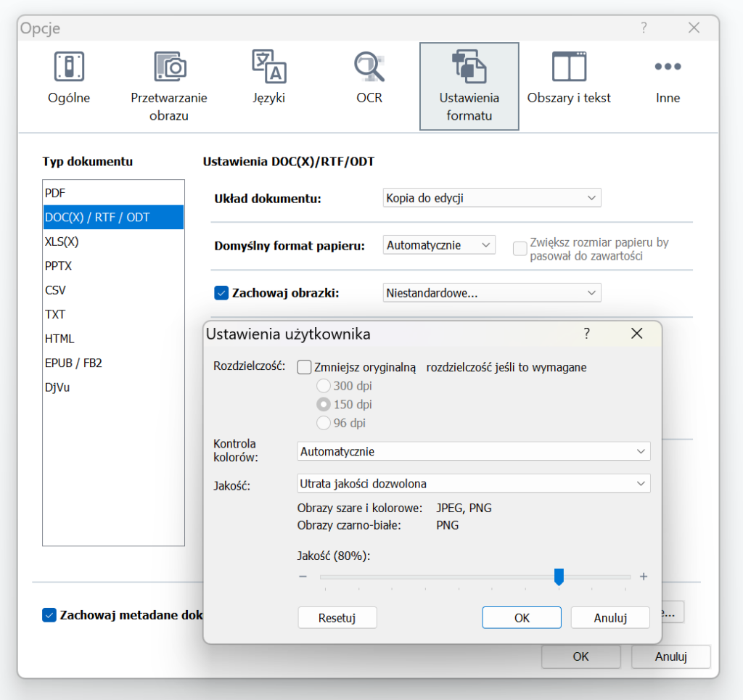743x700 pixels.
Task: Select the Języki translation icon
Action: tap(268, 67)
